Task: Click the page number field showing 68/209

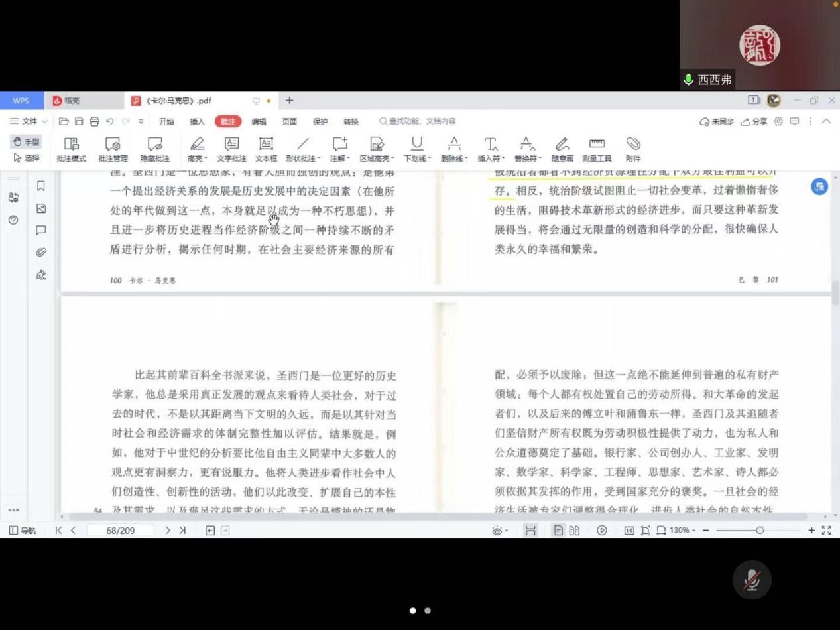Action: coord(121,531)
